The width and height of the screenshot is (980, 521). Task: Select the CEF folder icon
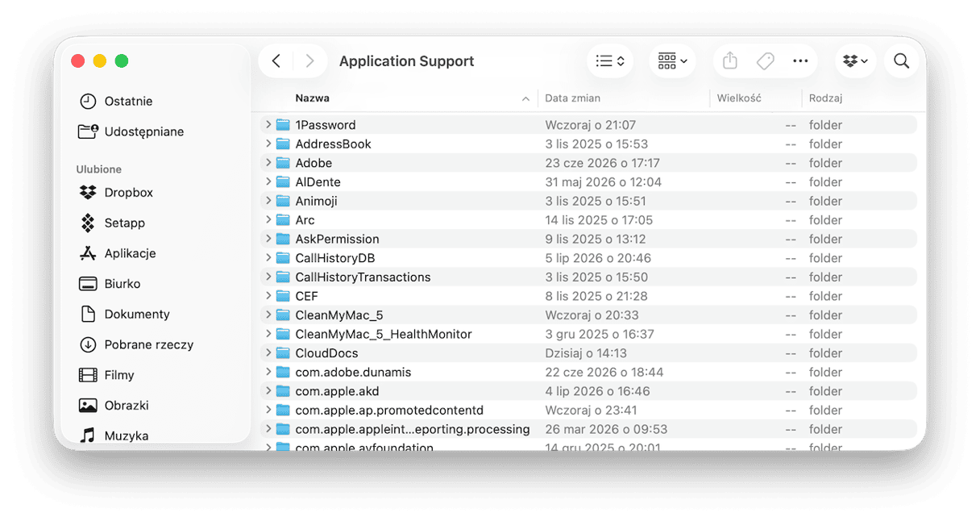click(283, 296)
